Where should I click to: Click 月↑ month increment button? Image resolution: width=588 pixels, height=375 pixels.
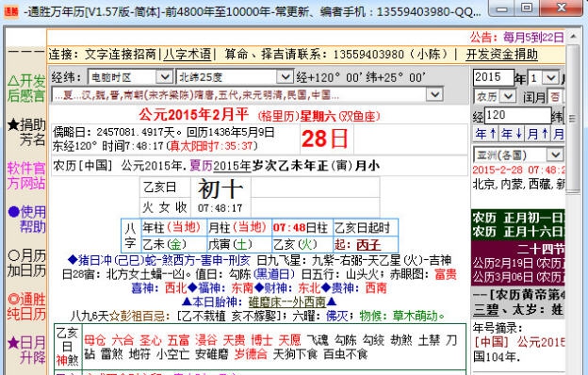pos(538,134)
